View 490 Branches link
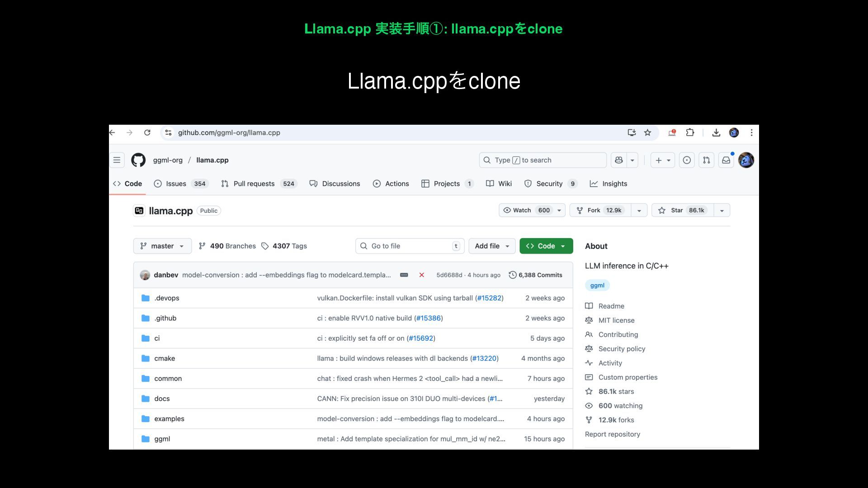Screen dimensions: 868x488 227,246
